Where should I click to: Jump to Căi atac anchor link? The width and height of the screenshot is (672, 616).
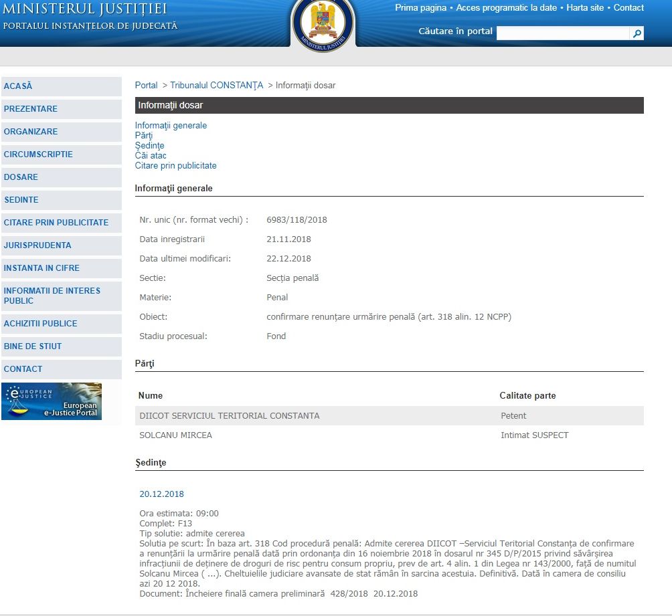pyautogui.click(x=151, y=156)
